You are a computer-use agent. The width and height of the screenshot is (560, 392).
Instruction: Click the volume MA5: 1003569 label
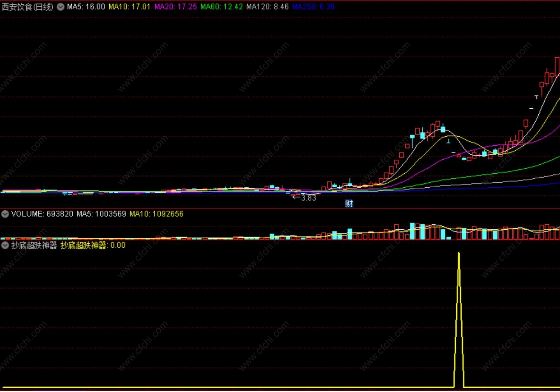pyautogui.click(x=101, y=214)
